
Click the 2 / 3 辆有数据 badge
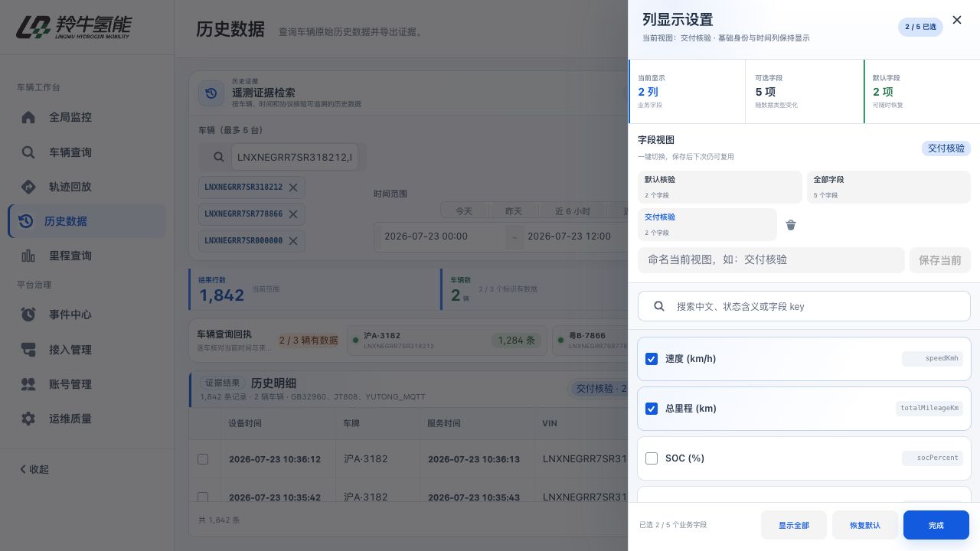(309, 341)
